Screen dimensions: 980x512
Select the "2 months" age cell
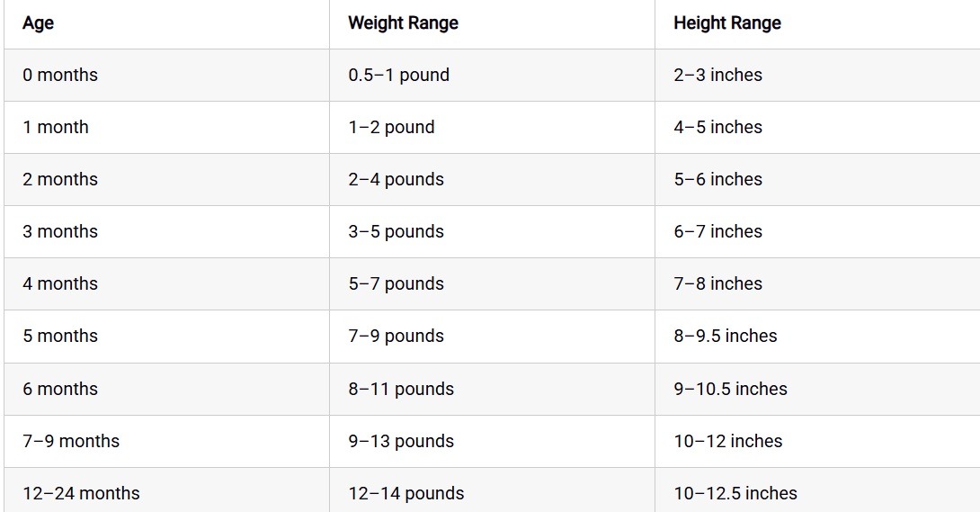click(x=60, y=180)
